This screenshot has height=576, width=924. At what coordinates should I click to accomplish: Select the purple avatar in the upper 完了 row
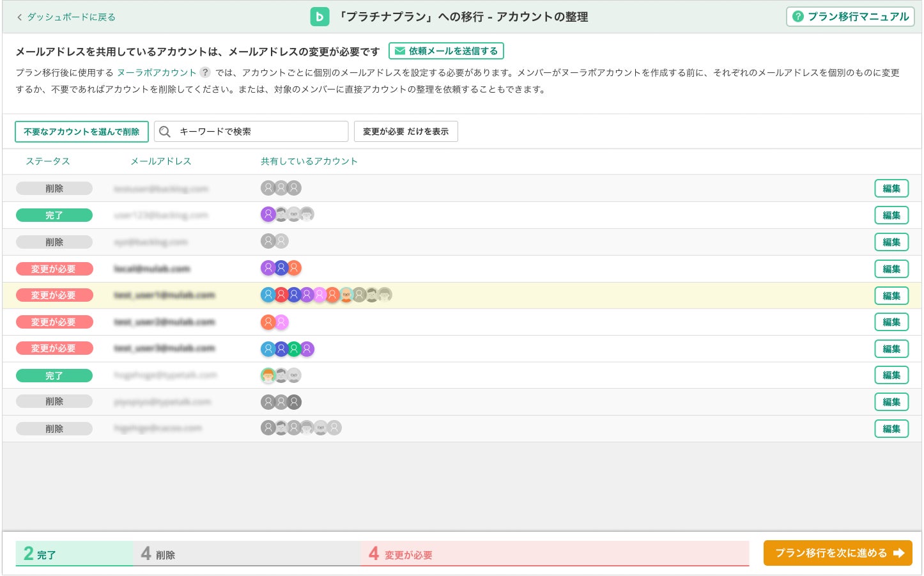[x=268, y=214]
